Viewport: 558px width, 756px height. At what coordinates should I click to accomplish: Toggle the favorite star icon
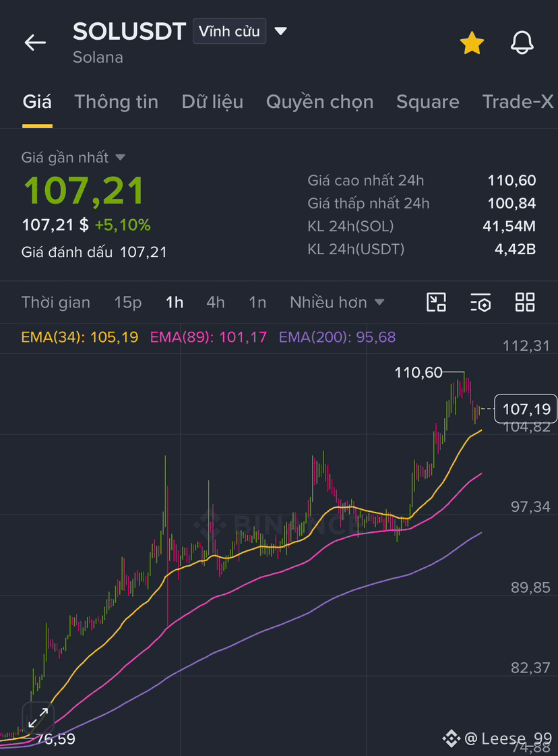pyautogui.click(x=472, y=43)
